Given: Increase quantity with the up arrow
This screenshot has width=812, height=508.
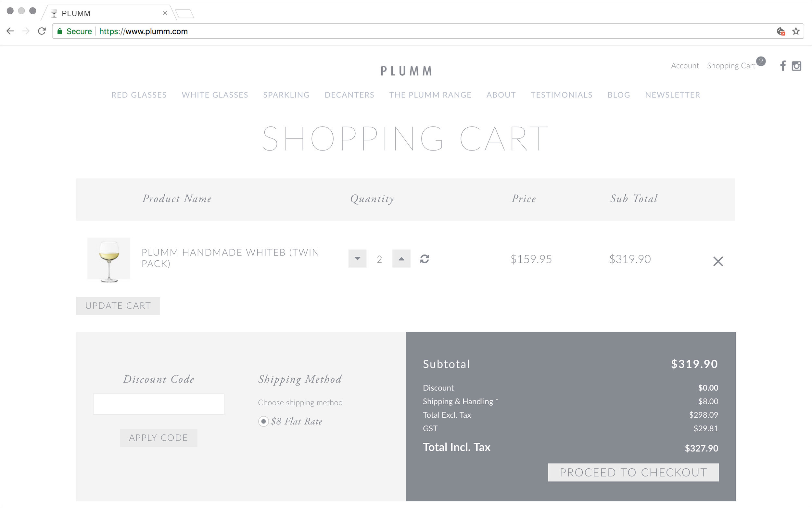Looking at the screenshot, I should click(401, 258).
